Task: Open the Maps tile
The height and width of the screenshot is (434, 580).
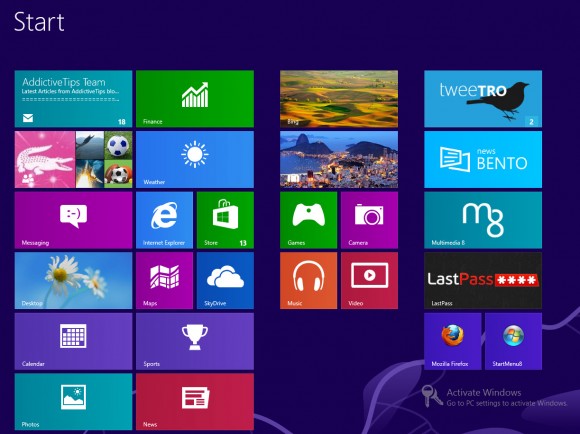Action: pos(165,280)
